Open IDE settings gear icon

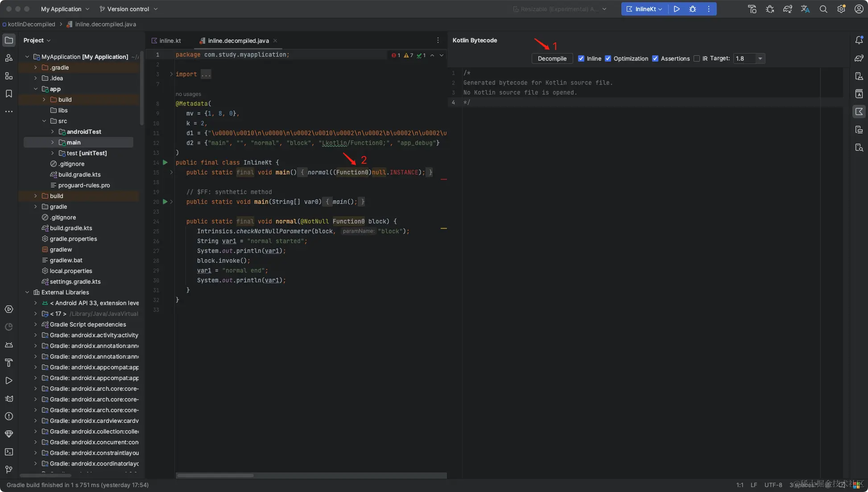841,9
